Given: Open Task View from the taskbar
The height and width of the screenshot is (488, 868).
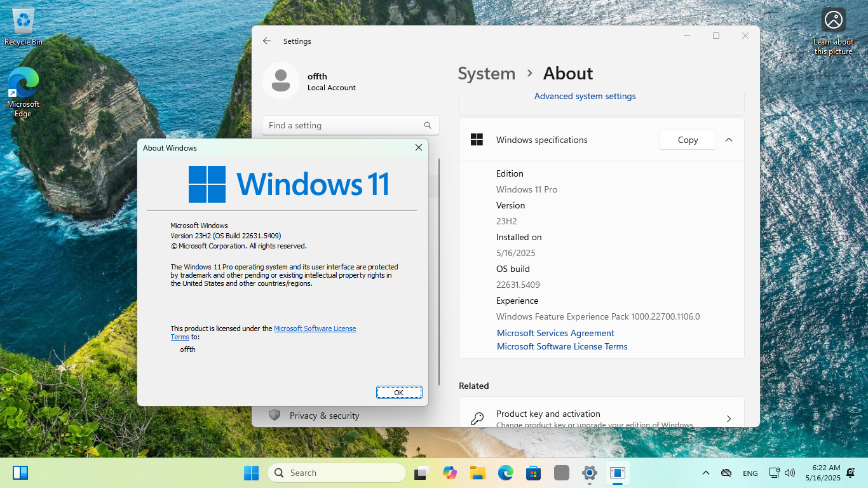Looking at the screenshot, I should tap(421, 473).
